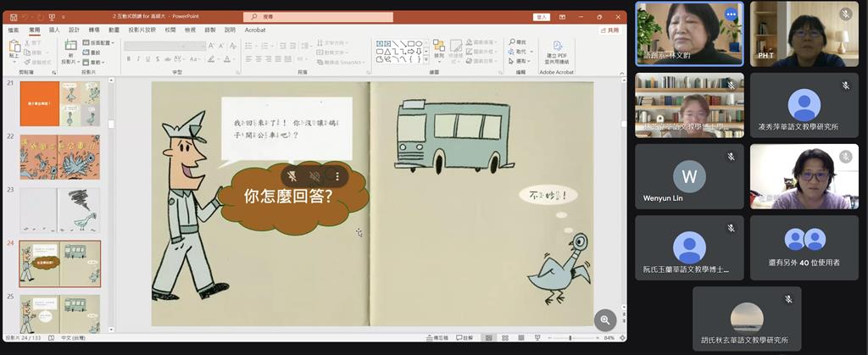
Task: Adjust the zoom slider in status bar
Action: click(x=572, y=338)
